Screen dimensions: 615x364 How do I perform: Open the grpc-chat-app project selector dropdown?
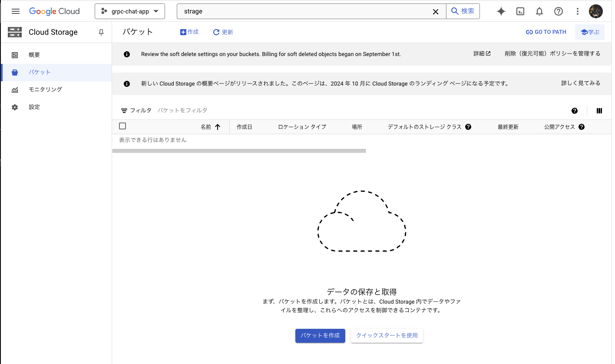(x=130, y=11)
